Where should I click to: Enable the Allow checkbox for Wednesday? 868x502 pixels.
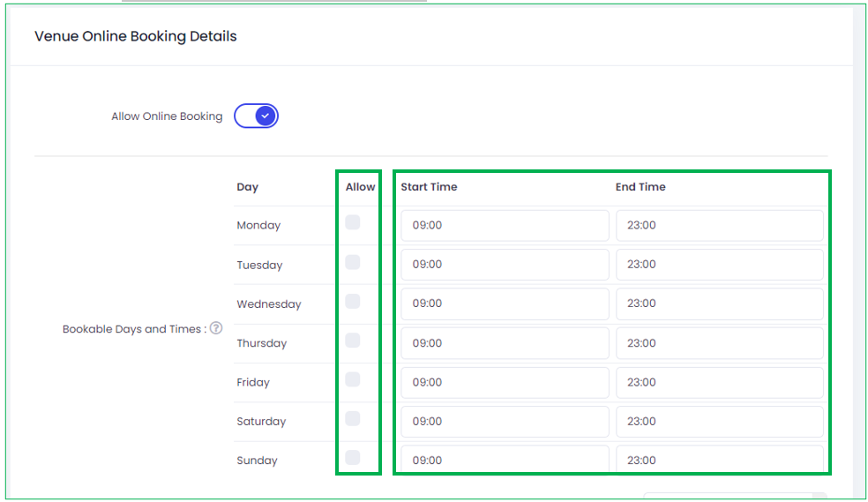[x=353, y=301]
